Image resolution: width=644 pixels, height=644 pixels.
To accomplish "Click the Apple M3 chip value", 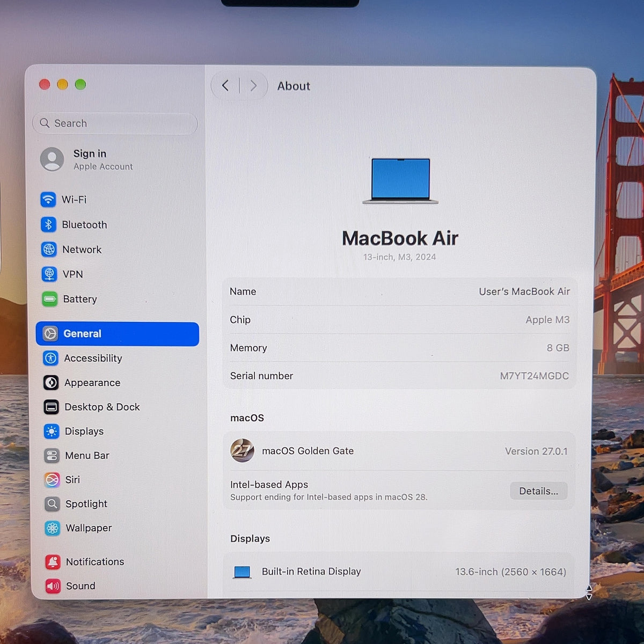I will tap(547, 320).
